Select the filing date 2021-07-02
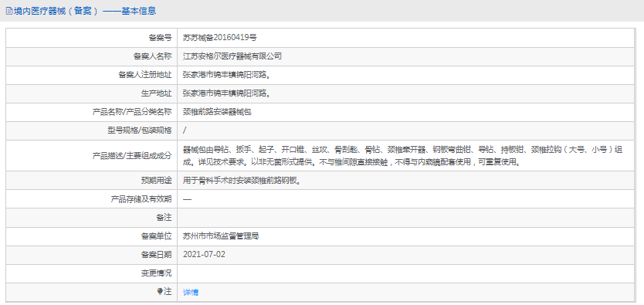The image size is (644, 305). [x=204, y=254]
